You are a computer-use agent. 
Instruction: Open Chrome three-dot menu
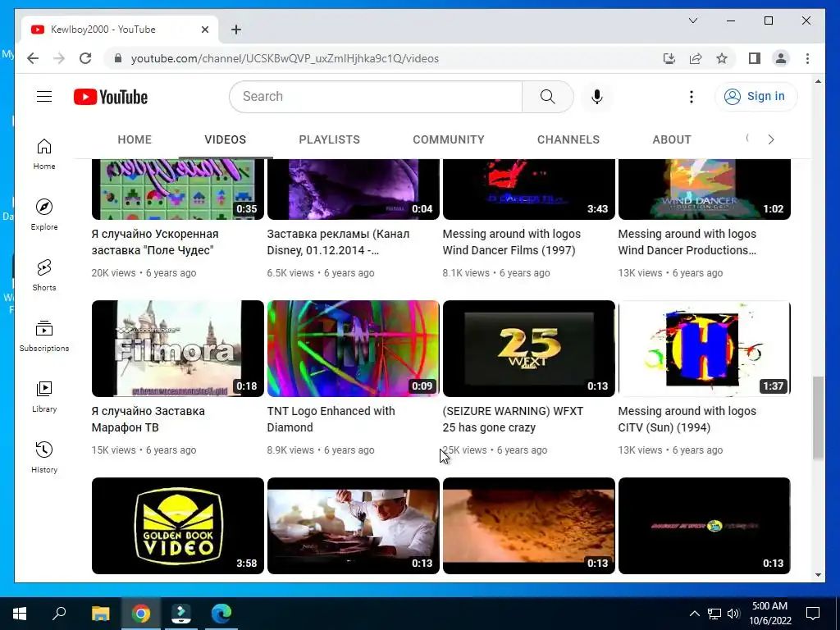[807, 58]
